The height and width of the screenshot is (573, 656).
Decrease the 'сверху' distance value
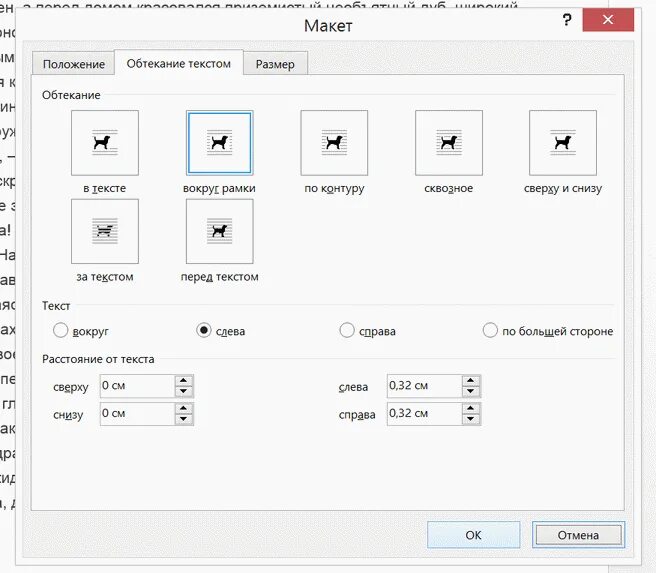tap(183, 391)
